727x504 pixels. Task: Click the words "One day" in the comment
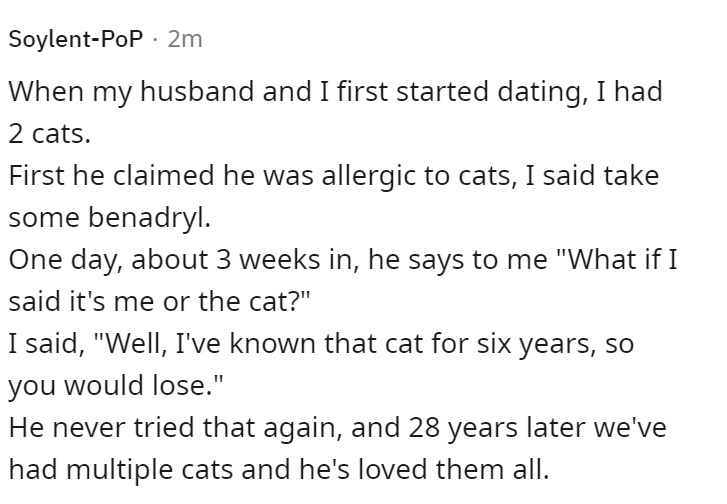[66, 261]
